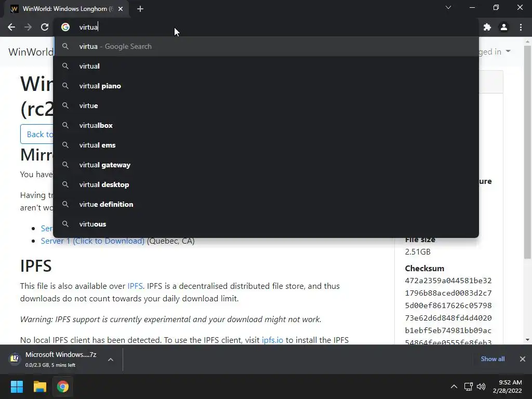Open the Chrome three-dot menu
The image size is (532, 399).
tap(521, 27)
